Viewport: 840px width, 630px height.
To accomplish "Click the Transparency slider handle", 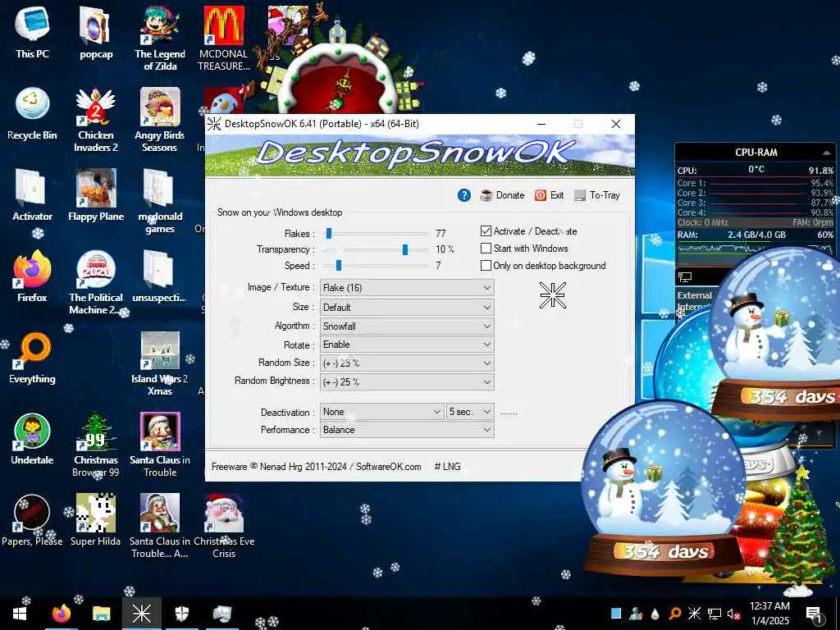I will coord(405,249).
